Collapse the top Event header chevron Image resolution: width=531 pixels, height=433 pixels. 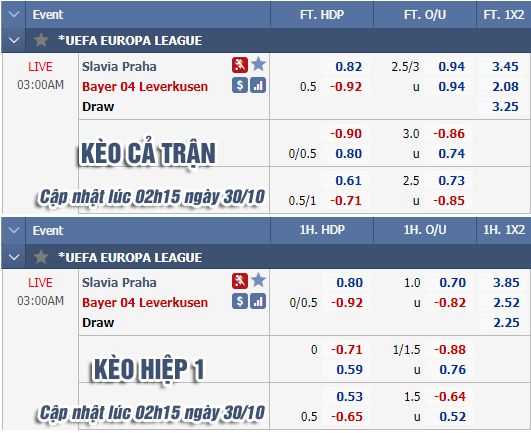click(14, 15)
